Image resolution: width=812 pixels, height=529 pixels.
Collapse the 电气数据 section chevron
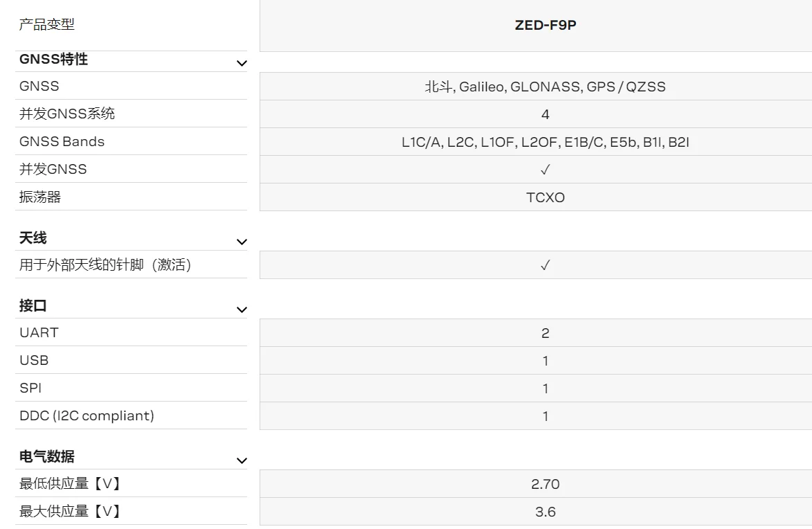click(242, 460)
